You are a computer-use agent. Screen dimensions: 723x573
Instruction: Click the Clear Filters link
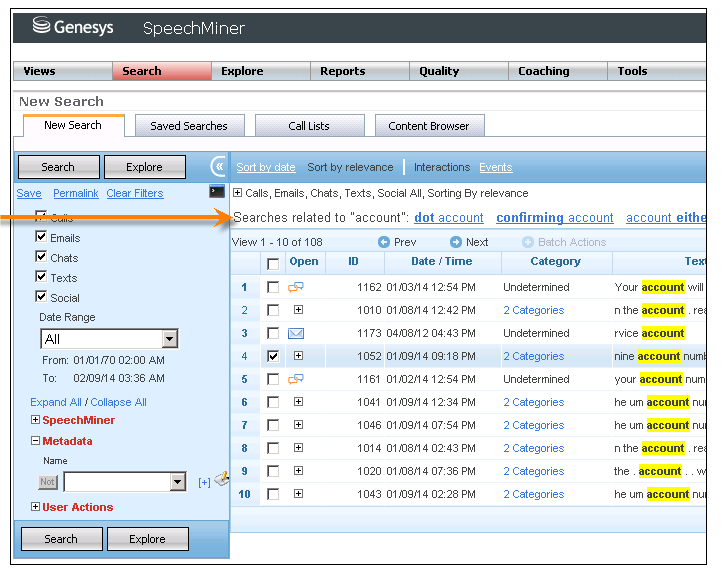tap(135, 193)
